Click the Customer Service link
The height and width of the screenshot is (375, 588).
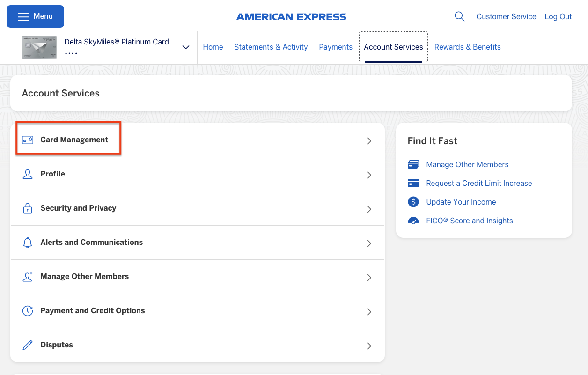point(506,16)
